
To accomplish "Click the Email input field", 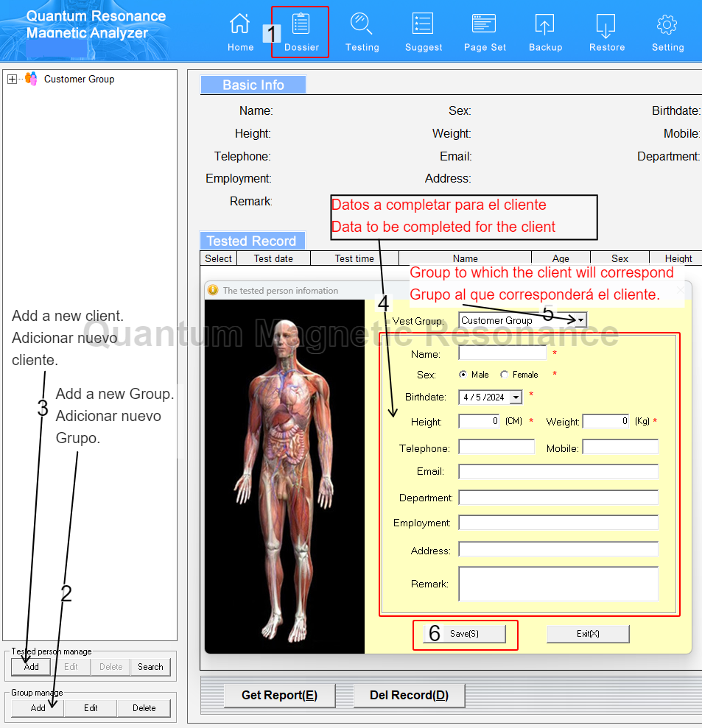I will 558,472.
